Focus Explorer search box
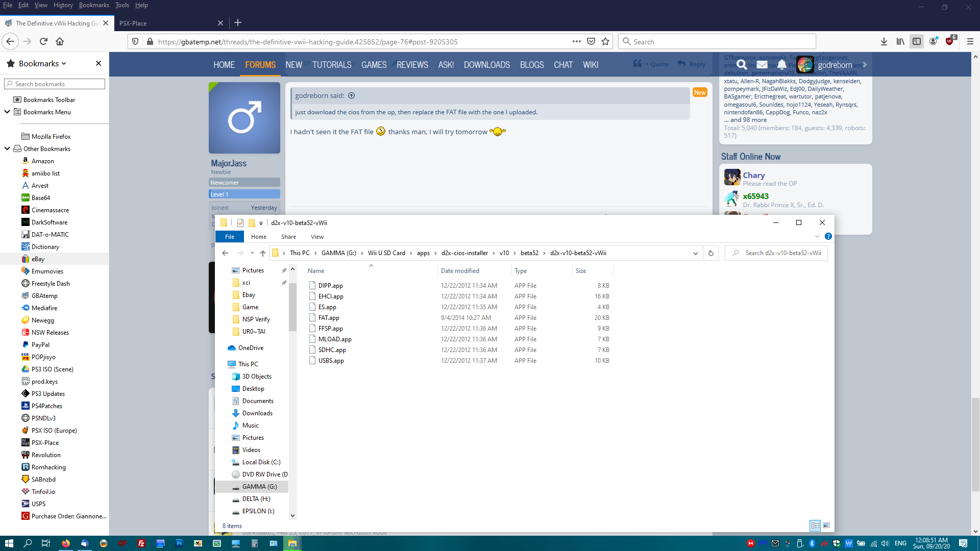 pos(776,253)
